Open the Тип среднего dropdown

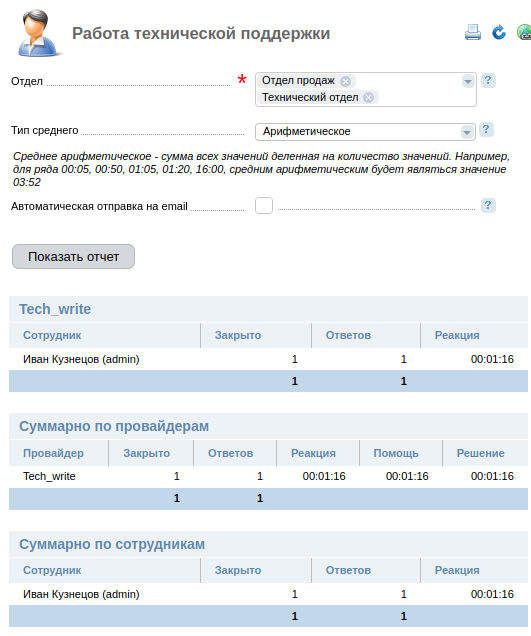point(365,131)
